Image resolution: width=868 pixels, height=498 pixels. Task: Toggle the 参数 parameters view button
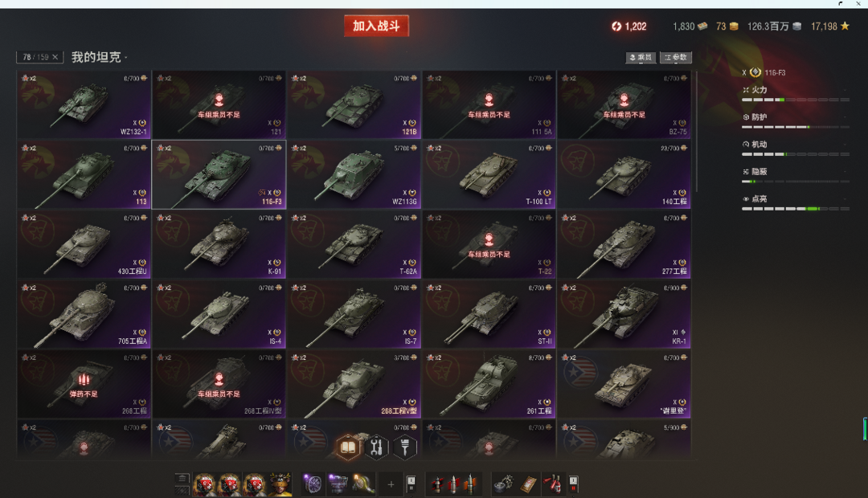click(675, 57)
